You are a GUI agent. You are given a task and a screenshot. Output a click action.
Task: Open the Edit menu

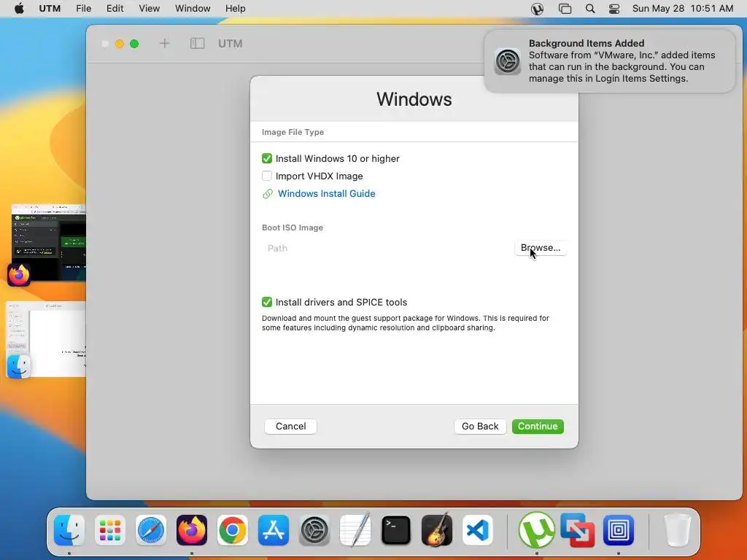(115, 9)
